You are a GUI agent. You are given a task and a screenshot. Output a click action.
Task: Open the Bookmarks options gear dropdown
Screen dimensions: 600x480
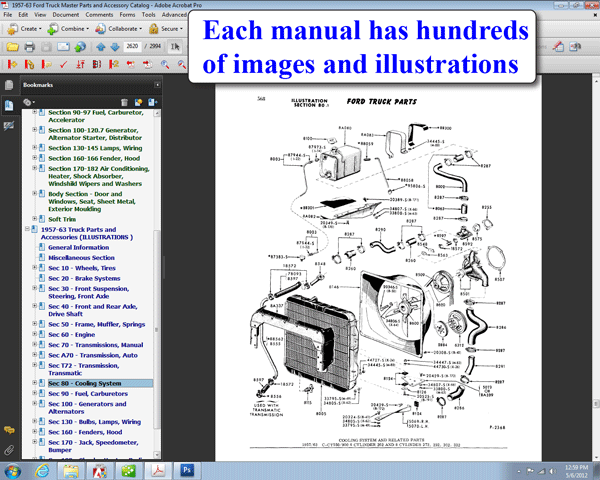(29, 102)
